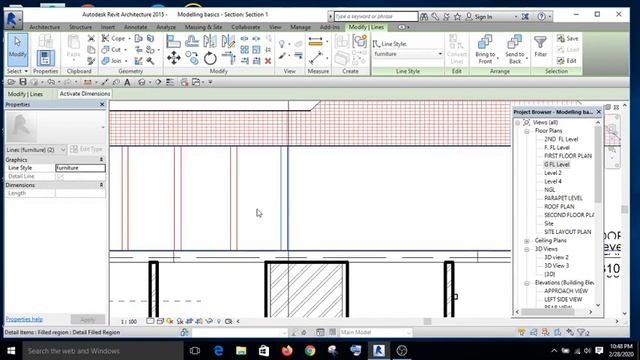Image resolution: width=640 pixels, height=360 pixels.
Task: Use the Copy tool in Modify panel
Action: [x=192, y=58]
